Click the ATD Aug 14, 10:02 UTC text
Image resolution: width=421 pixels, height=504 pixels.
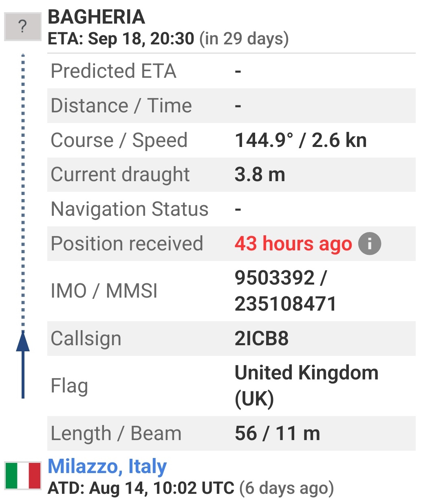point(141,488)
